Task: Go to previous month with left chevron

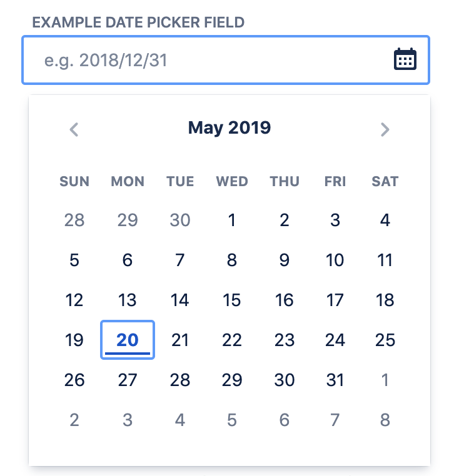Action: [74, 130]
